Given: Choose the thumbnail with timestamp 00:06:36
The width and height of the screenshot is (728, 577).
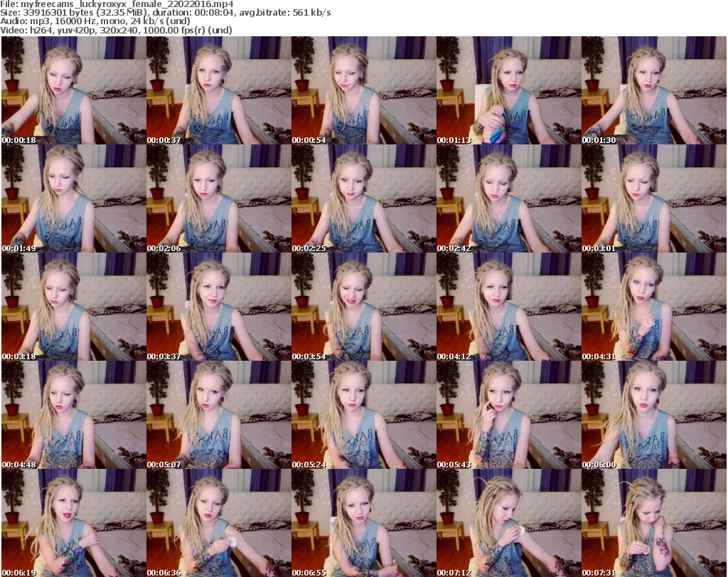Looking at the screenshot, I should [219, 523].
